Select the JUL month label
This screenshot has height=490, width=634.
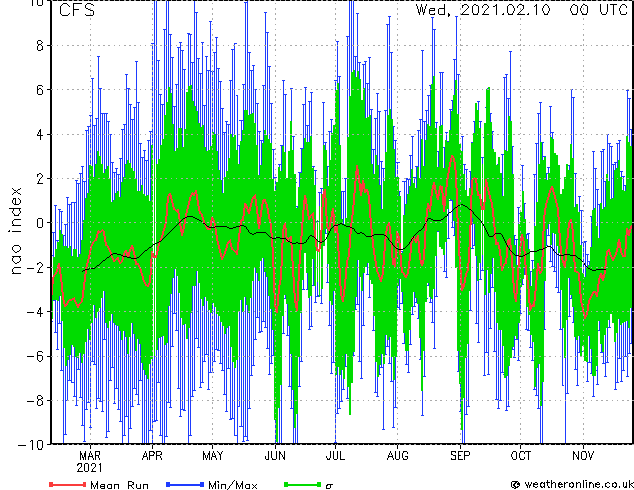point(335,456)
